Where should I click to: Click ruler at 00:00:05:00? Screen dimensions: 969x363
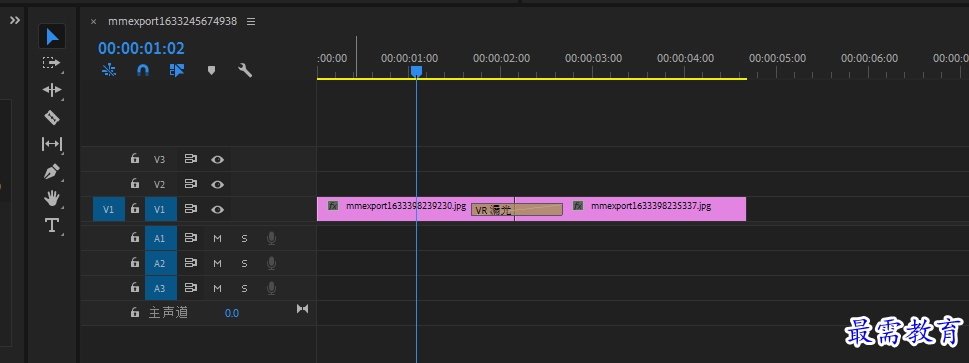777,58
